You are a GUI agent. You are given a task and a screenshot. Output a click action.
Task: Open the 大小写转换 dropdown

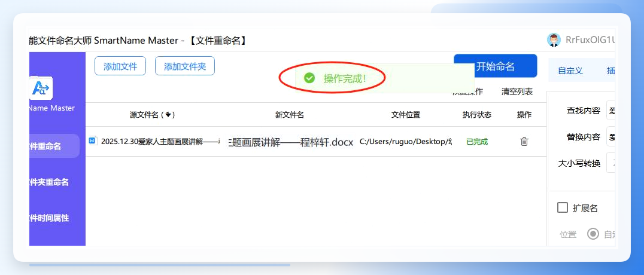pos(610,163)
